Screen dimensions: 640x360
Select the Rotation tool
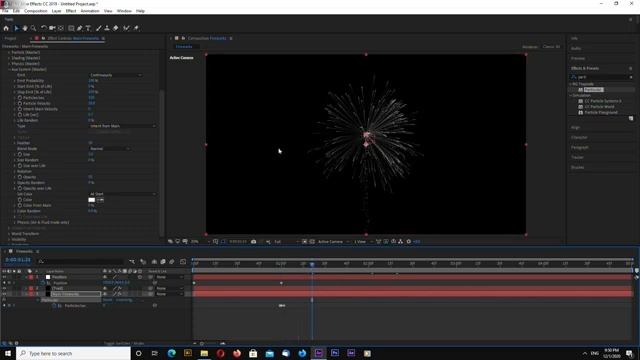44,28
